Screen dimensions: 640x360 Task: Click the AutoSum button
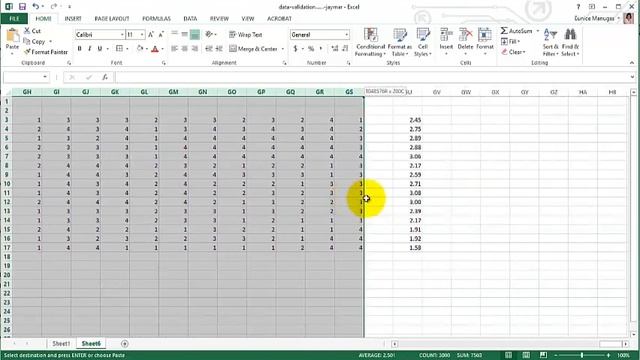[517, 31]
